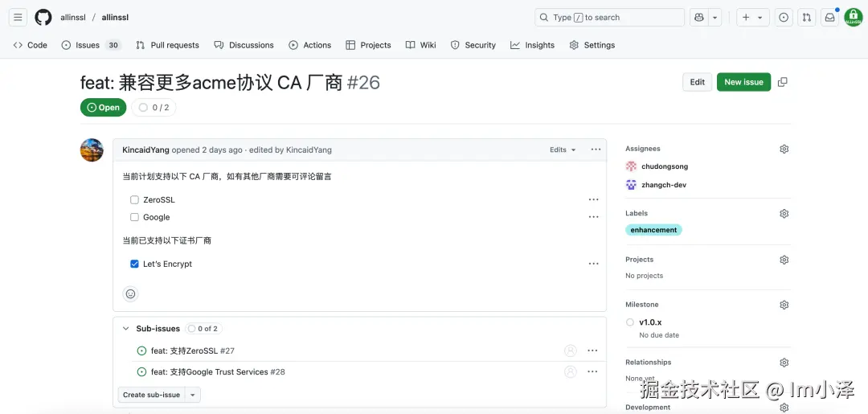Viewport: 868px width, 414px height.
Task: Edit Relationships with gear icon
Action: pos(784,363)
